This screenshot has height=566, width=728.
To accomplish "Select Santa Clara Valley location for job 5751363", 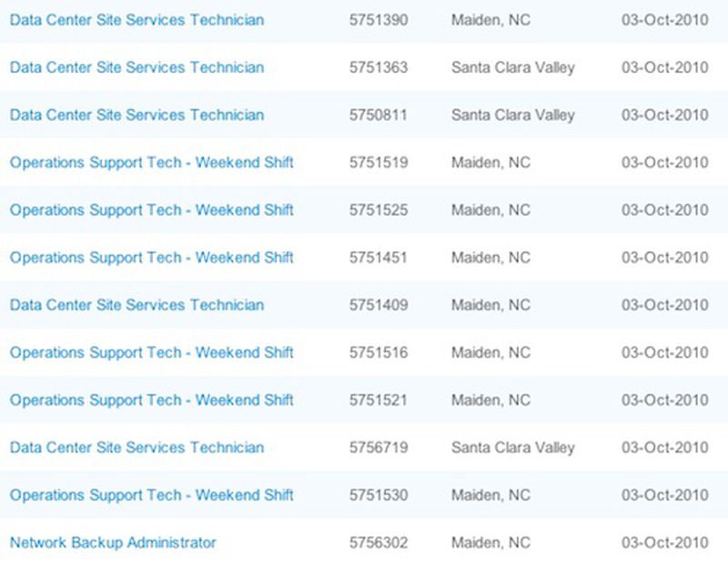I will pyautogui.click(x=513, y=67).
